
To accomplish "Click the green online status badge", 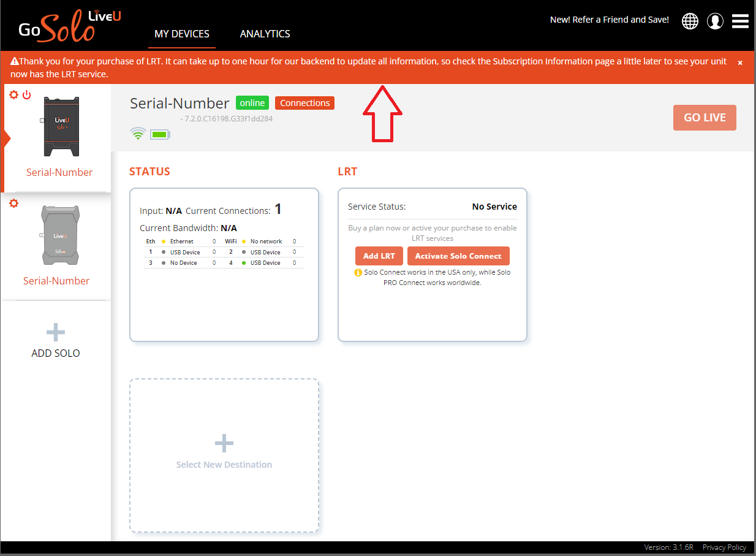I will (x=252, y=103).
